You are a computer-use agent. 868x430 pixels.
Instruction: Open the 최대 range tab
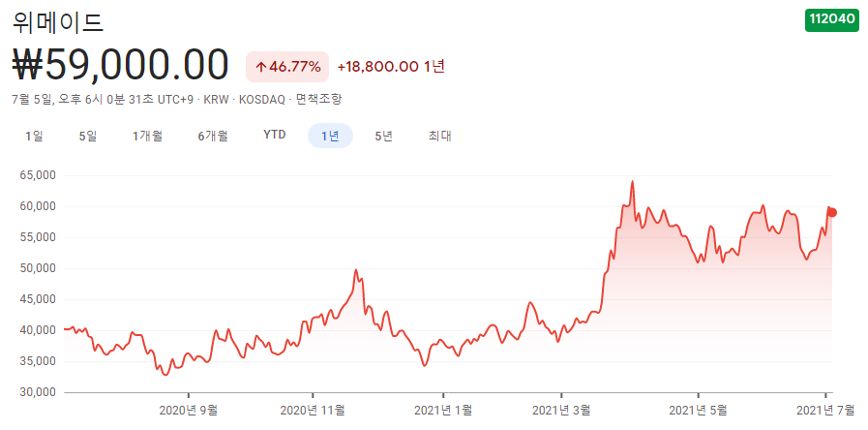click(x=439, y=136)
